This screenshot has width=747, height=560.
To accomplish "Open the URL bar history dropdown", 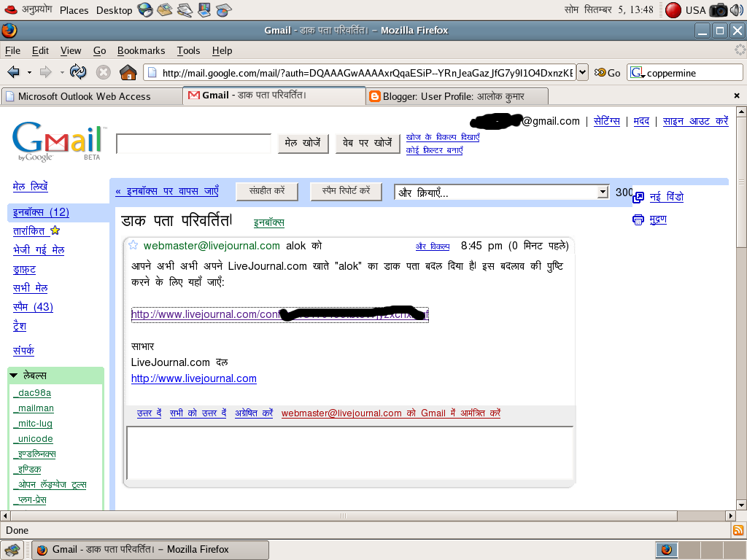I will pyautogui.click(x=583, y=72).
